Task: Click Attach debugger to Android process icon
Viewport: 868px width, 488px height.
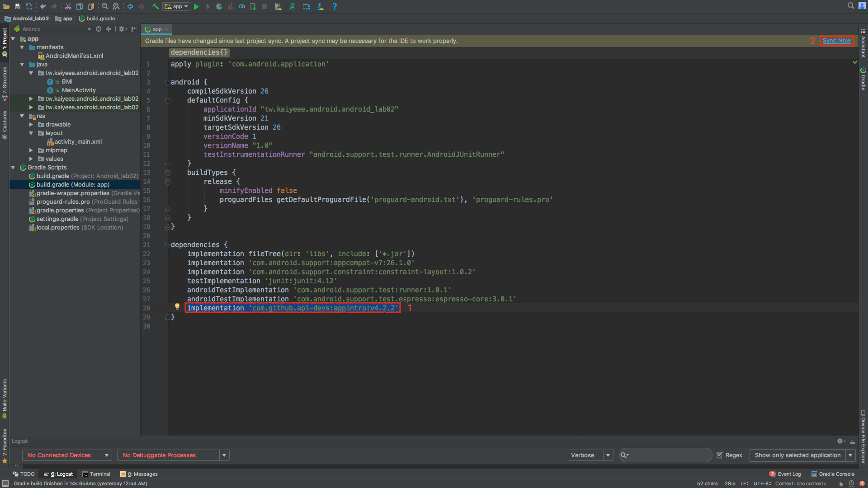Action: pos(253,6)
